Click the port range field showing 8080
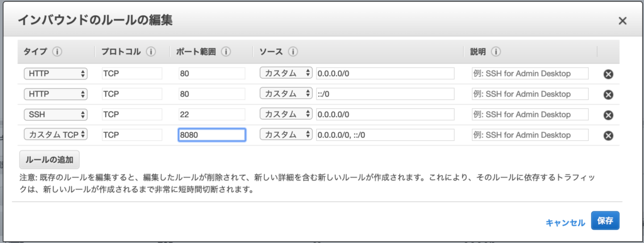 pyautogui.click(x=212, y=135)
